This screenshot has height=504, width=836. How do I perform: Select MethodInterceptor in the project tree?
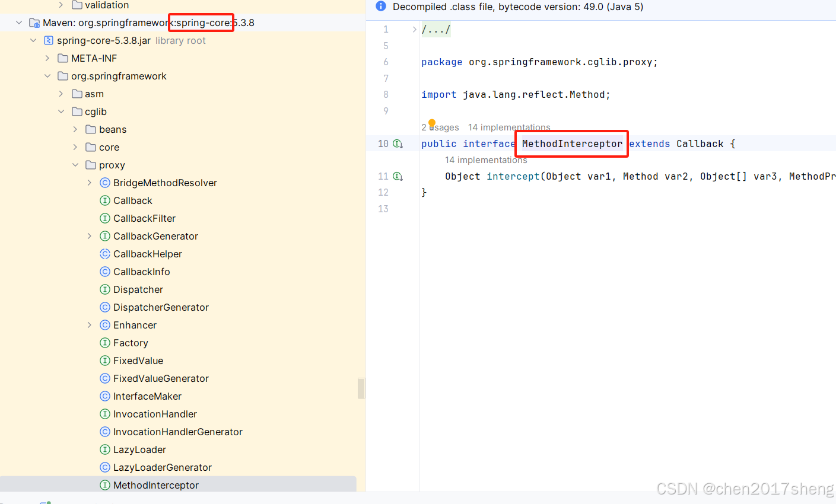pos(178,485)
